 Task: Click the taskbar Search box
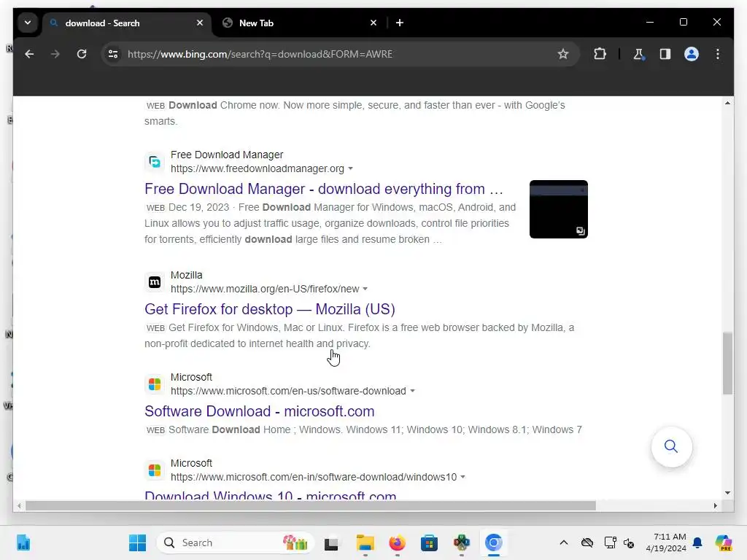coord(236,542)
